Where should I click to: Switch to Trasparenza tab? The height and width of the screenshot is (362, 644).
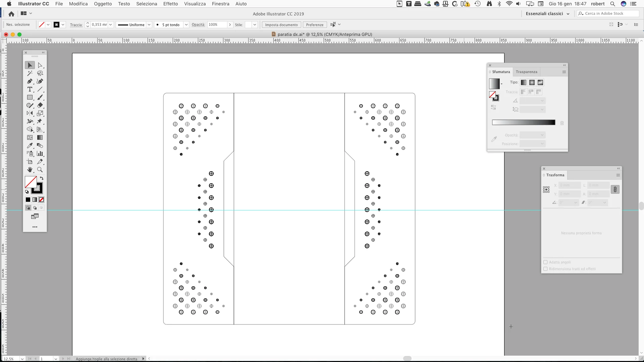526,72
